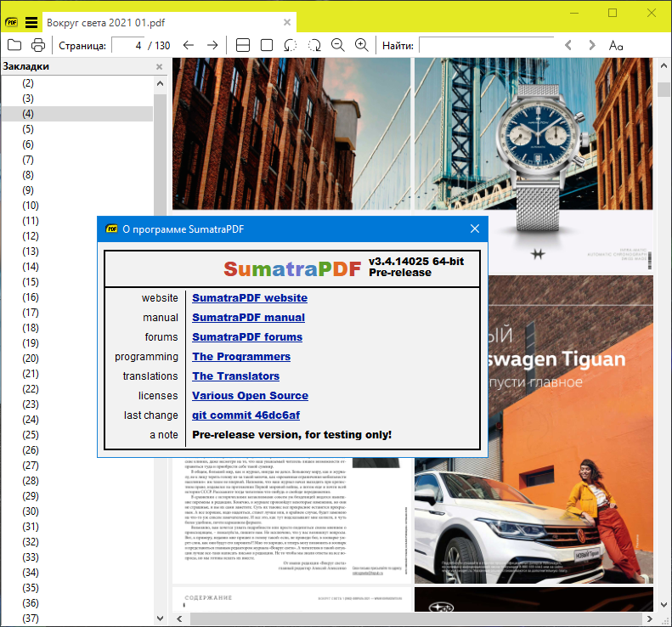The image size is (672, 627).
Task: Click the brick building photo page
Action: click(291, 133)
